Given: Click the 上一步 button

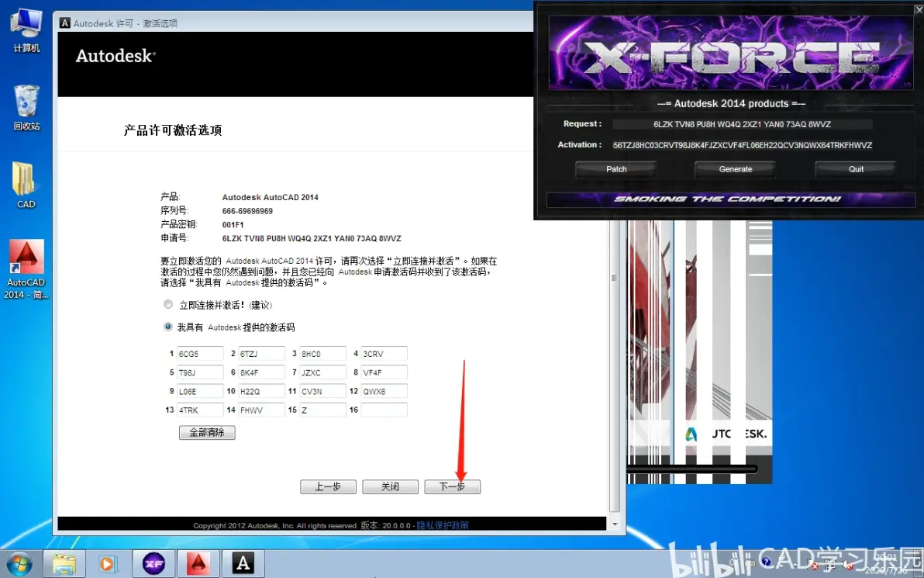Looking at the screenshot, I should tap(328, 486).
